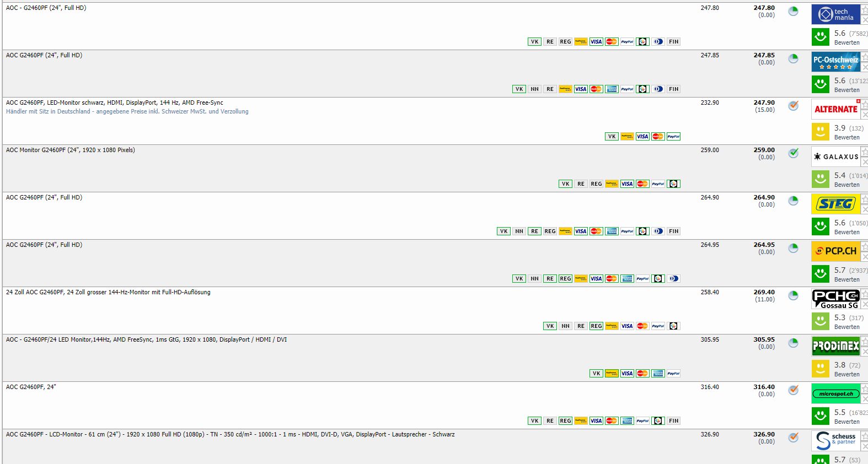
Task: Click the smiley rating icon for GALAXUS
Action: (821, 179)
